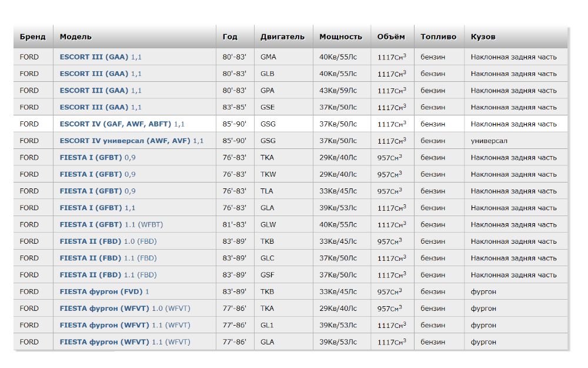Open FIESTA II (FBD) 1.1 link in GSF row
This screenshot has height=368, width=588.
tap(108, 275)
